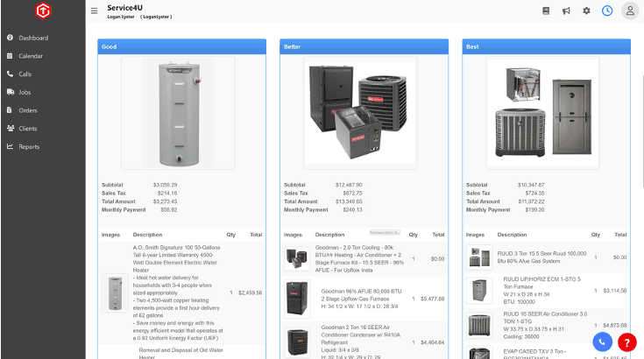Click the Orders clipboard icon
The width and height of the screenshot is (644, 359).
pyautogui.click(x=10, y=110)
